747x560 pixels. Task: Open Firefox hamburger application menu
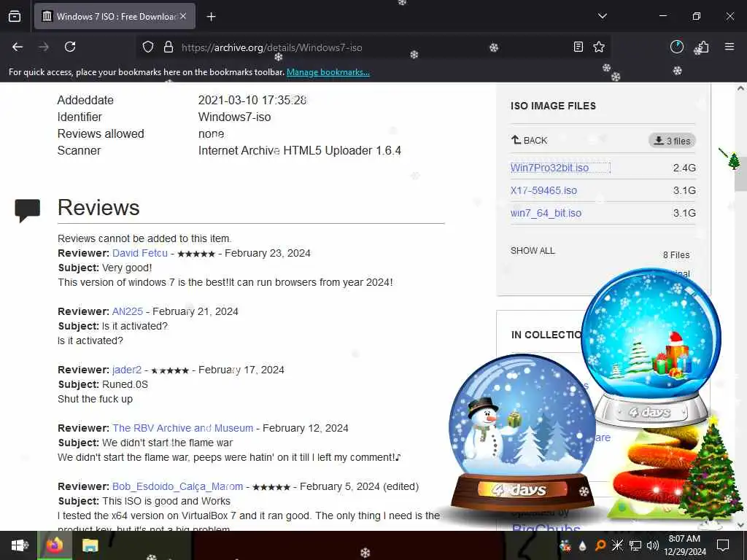pos(729,47)
